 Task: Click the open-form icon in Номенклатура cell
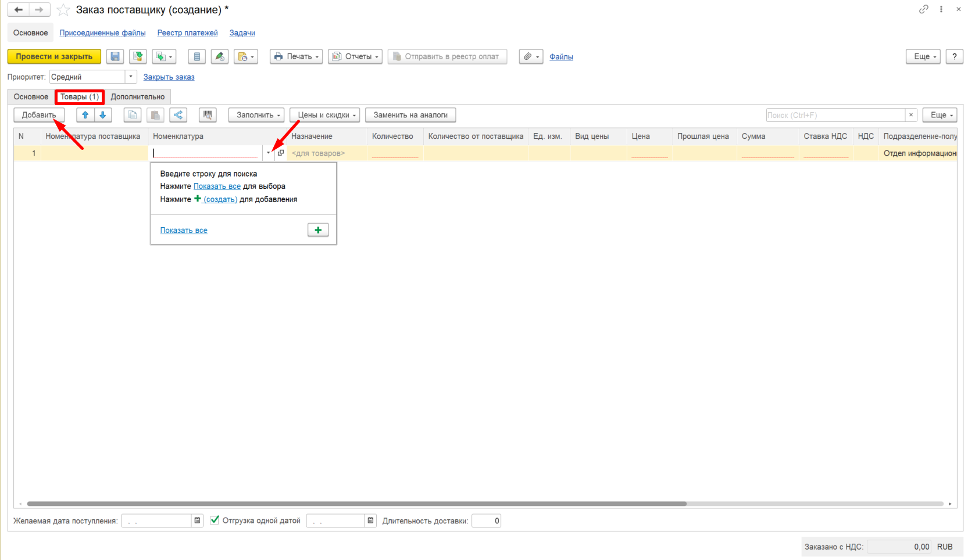281,153
